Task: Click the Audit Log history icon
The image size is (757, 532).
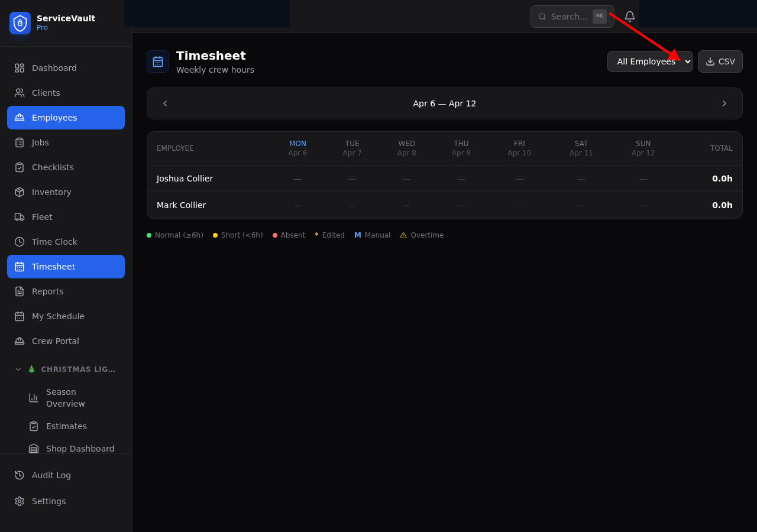Action: [20, 475]
